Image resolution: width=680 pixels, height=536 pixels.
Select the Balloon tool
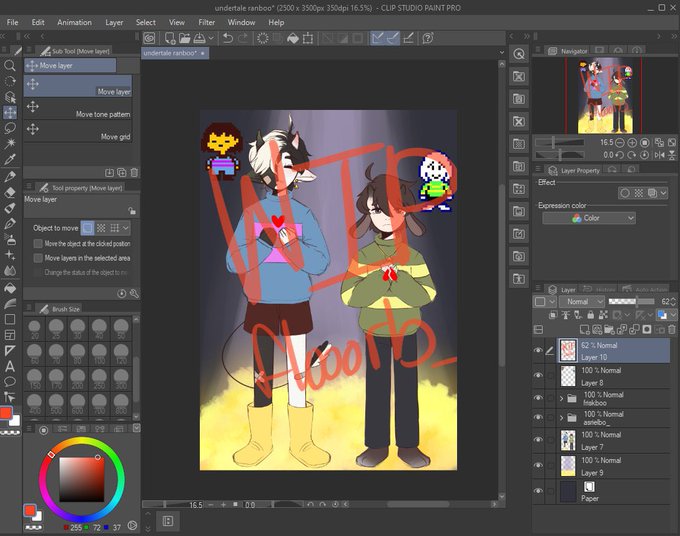[x=10, y=382]
